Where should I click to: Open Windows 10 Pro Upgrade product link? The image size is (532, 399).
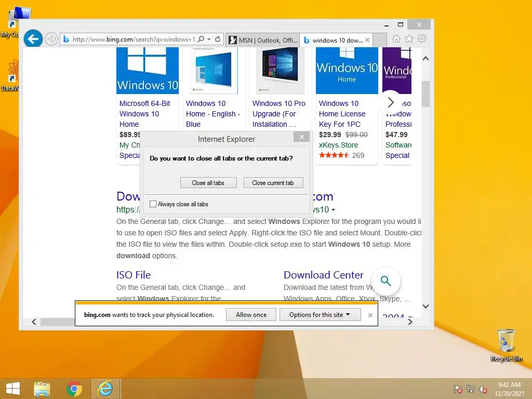click(279, 114)
